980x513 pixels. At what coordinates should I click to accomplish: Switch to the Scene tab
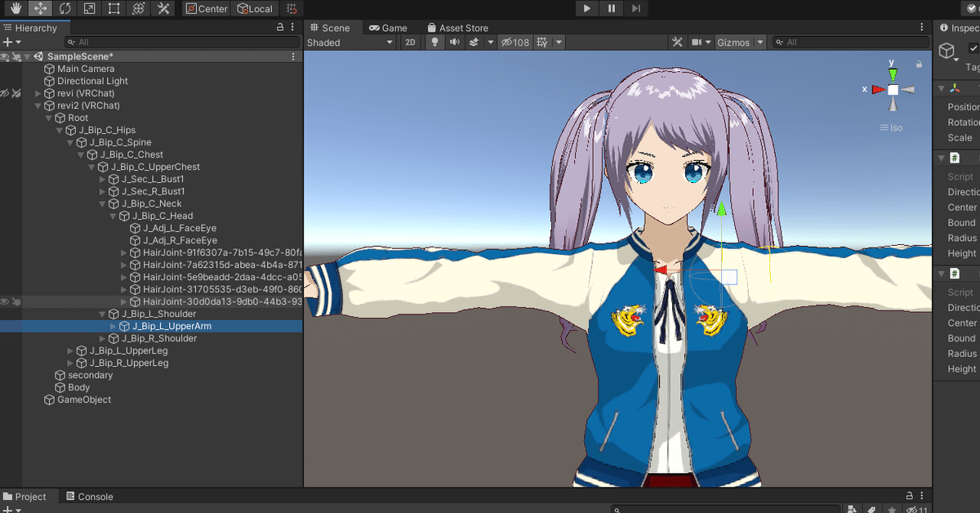click(330, 28)
